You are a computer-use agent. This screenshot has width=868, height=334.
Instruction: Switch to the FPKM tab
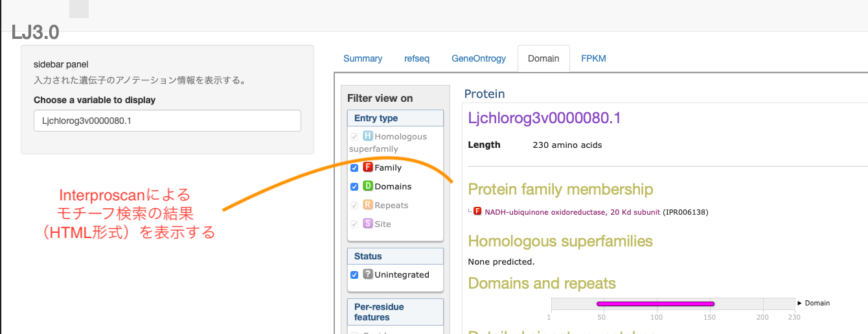coord(593,58)
